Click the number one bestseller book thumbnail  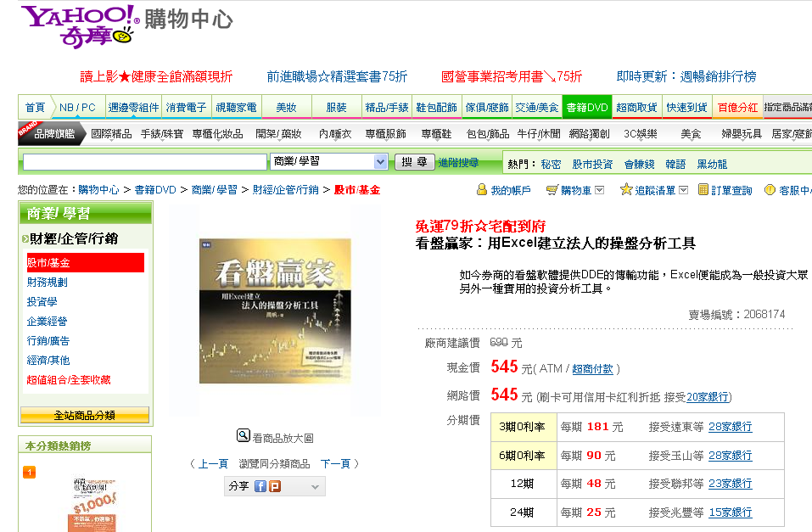pos(93,503)
